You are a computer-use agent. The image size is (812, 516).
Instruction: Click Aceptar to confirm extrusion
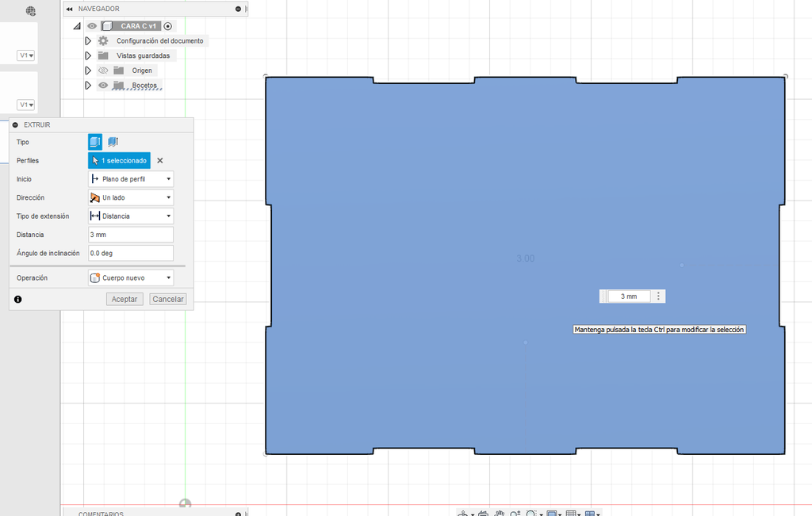[124, 299]
